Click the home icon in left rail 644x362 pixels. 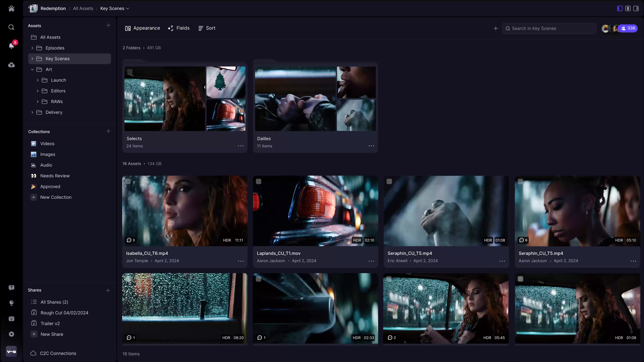[x=11, y=9]
